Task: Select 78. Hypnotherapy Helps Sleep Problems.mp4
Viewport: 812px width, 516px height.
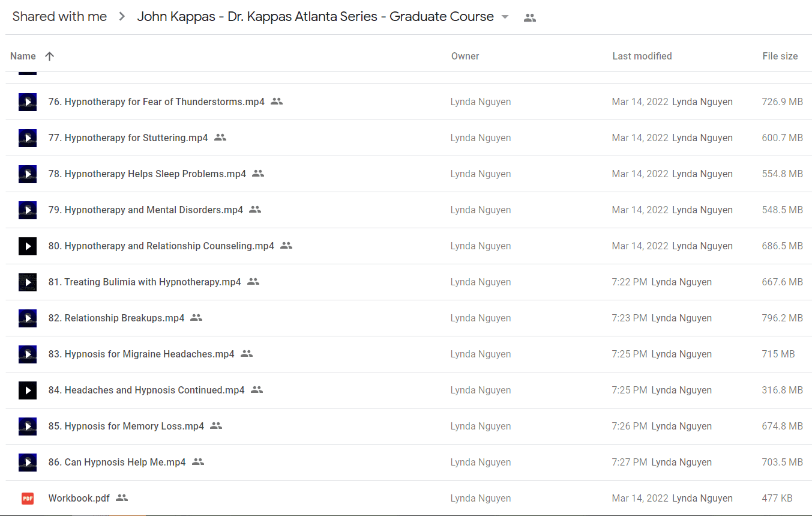Action: click(147, 174)
